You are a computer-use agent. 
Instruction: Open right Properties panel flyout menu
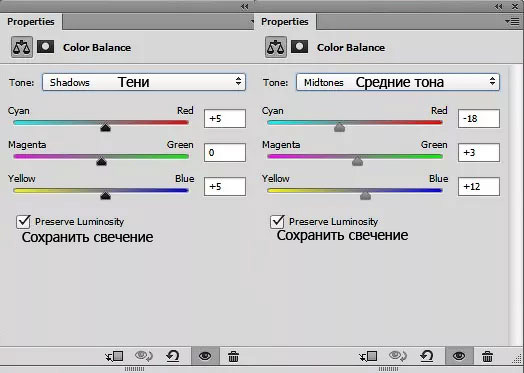[x=512, y=22]
